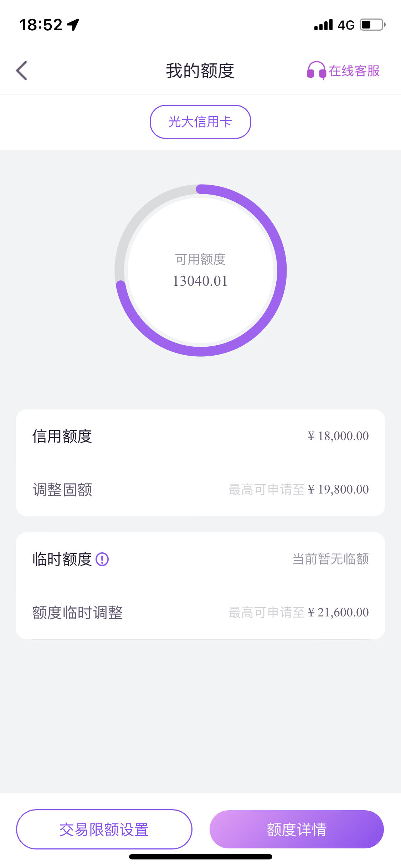Select the 光大信用卡 card selector pill
Viewport: 401px width, 868px height.
pyautogui.click(x=200, y=122)
